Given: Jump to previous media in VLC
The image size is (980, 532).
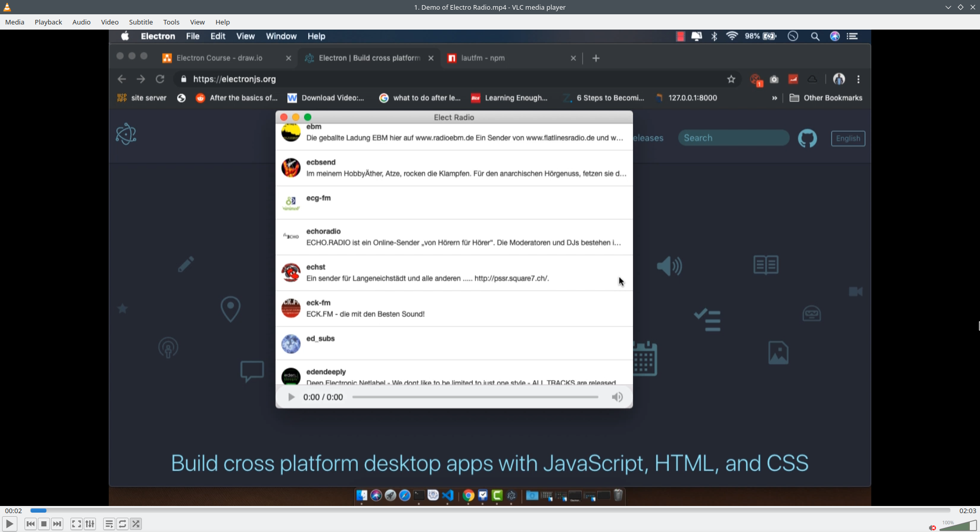Looking at the screenshot, I should pos(31,524).
